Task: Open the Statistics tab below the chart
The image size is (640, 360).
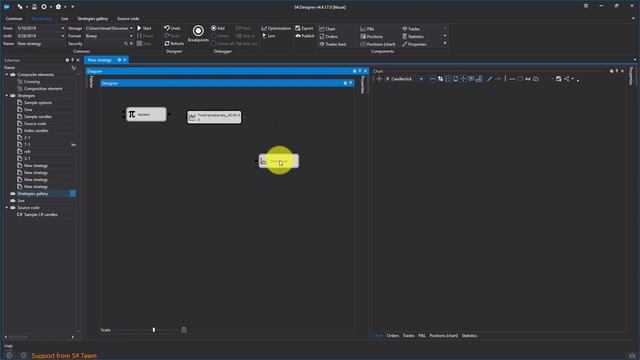Action: tap(469, 336)
